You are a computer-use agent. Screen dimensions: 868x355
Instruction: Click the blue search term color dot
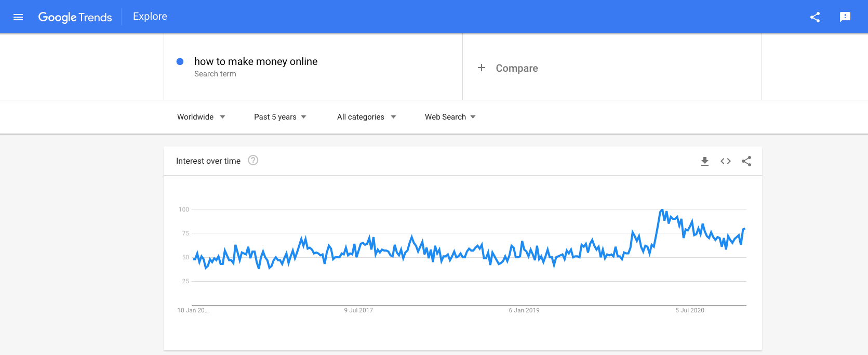(x=180, y=61)
